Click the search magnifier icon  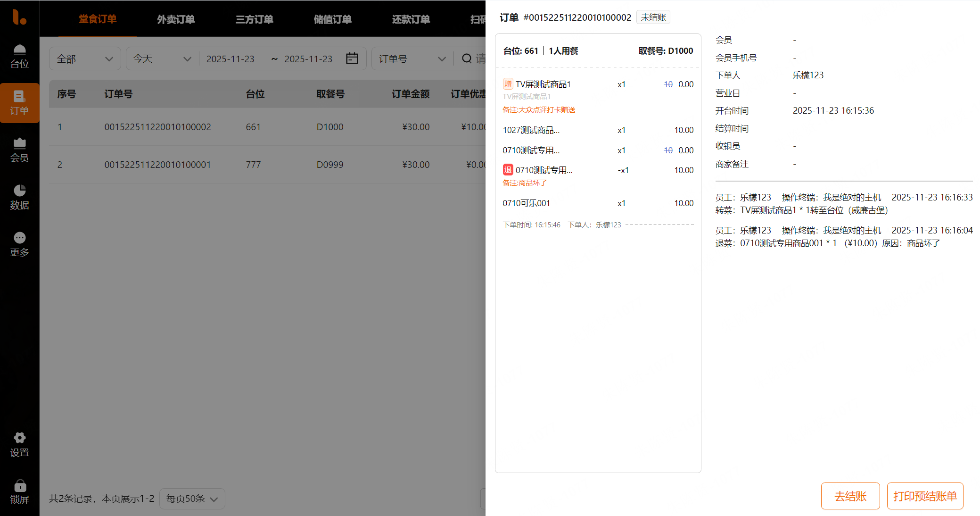coord(467,58)
